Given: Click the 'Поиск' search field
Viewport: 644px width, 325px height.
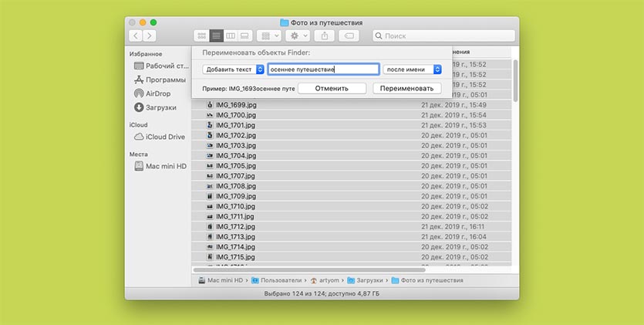Looking at the screenshot, I should [x=443, y=36].
